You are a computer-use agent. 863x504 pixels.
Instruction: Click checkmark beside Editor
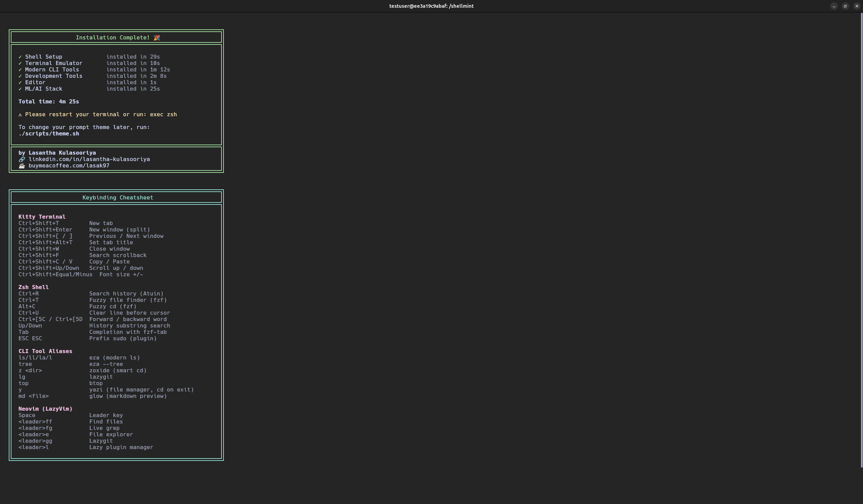(x=20, y=83)
